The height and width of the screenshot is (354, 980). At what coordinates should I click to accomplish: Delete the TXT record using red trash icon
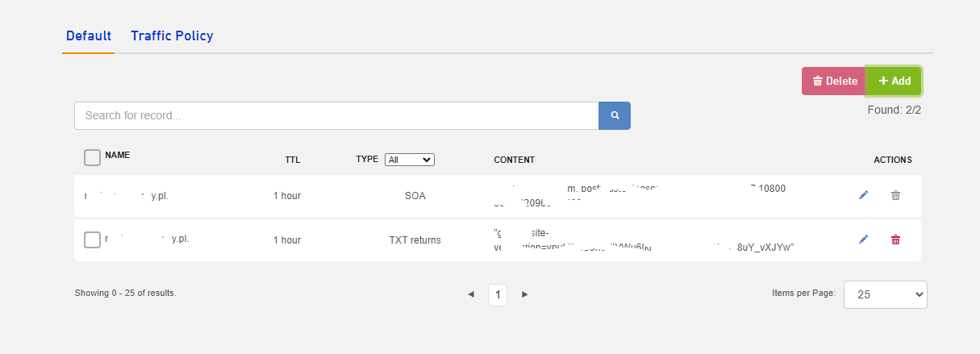click(895, 239)
